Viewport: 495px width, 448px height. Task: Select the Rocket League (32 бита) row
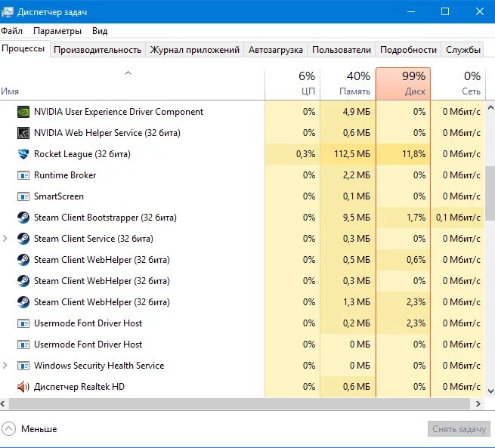click(243, 154)
